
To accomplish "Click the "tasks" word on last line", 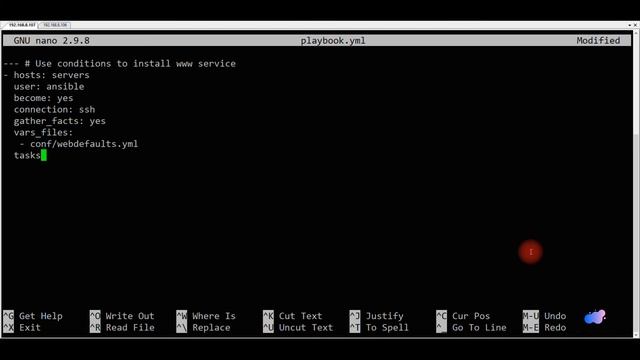I will pyautogui.click(x=27, y=156).
